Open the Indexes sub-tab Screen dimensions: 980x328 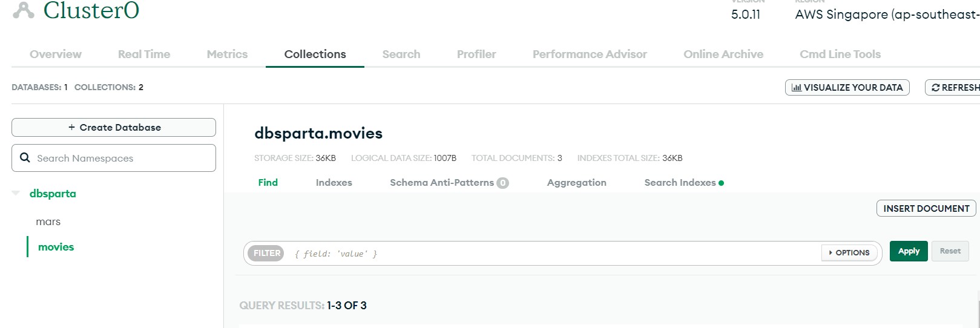click(x=334, y=183)
